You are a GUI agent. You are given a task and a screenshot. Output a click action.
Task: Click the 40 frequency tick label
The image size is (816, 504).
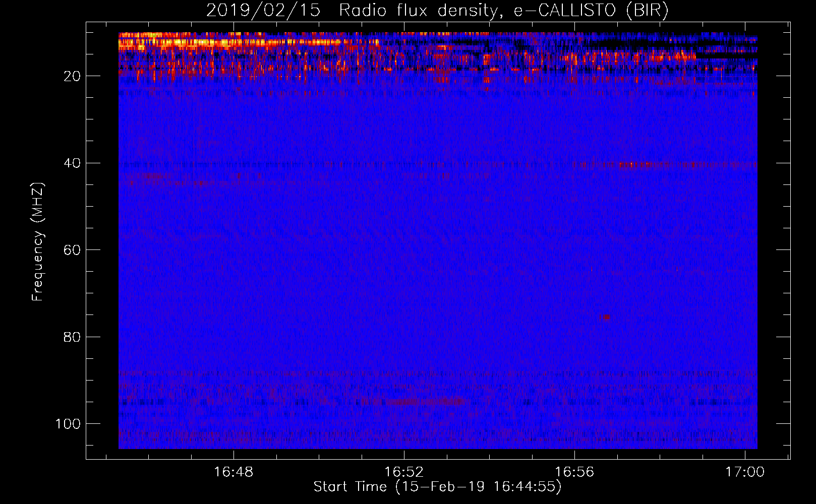[x=72, y=163]
